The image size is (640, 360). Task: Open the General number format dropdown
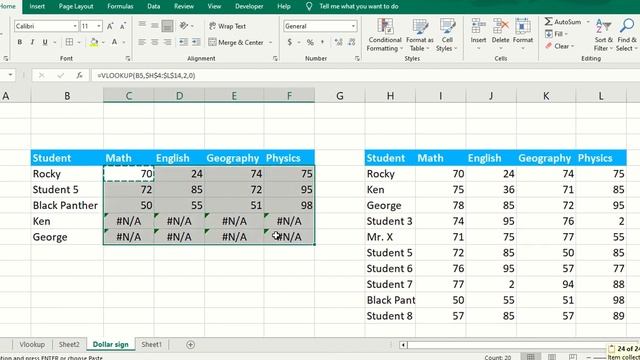click(x=353, y=26)
